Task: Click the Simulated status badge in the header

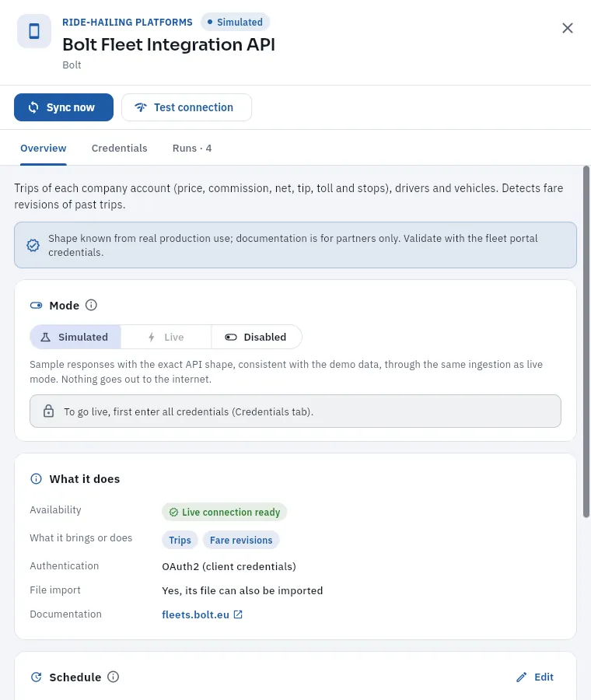Action: click(x=236, y=22)
